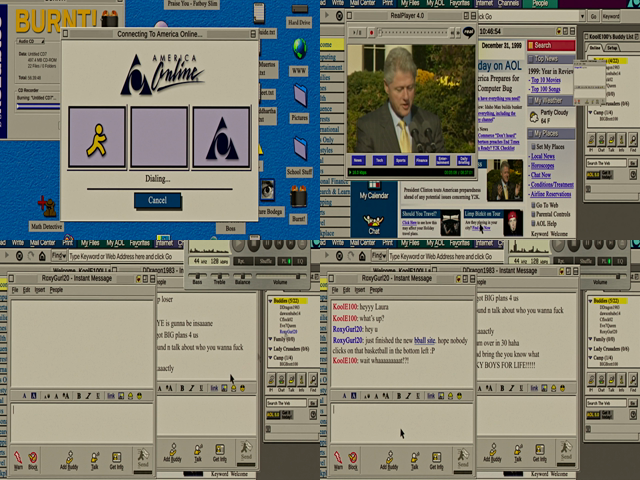640x480 pixels.
Task: Click Add Buddy in the blank RoxyGurl20 chat
Action: point(69,460)
